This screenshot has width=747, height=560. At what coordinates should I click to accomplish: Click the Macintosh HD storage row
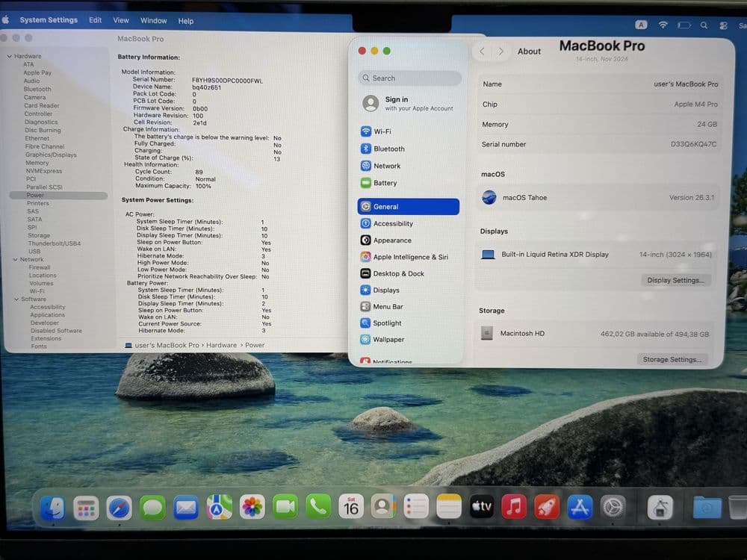[x=595, y=334]
